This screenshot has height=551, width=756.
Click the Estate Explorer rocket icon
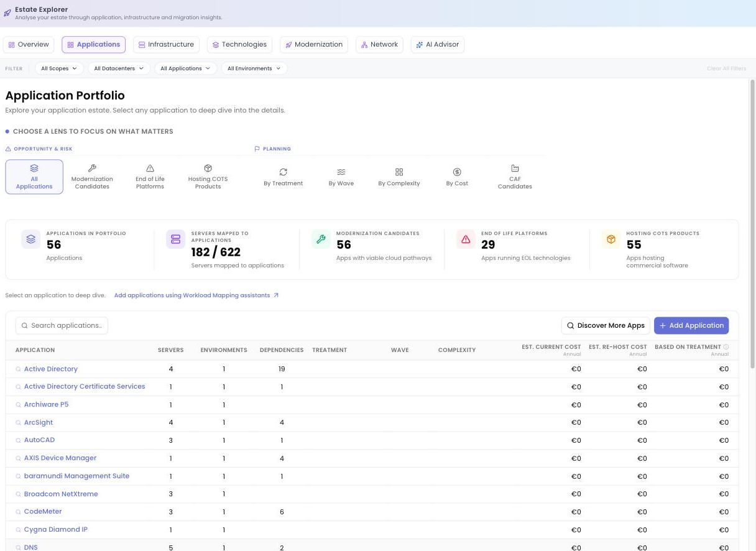(x=7, y=13)
